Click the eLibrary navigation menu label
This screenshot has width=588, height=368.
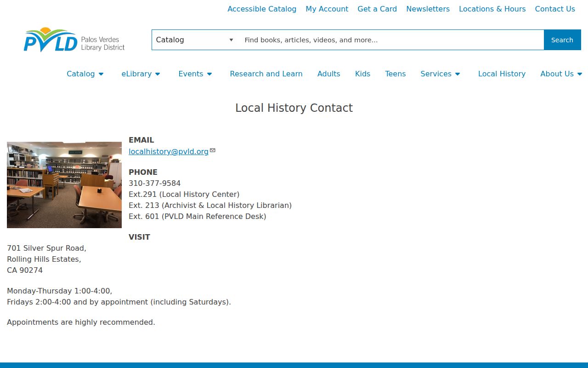[x=136, y=74]
